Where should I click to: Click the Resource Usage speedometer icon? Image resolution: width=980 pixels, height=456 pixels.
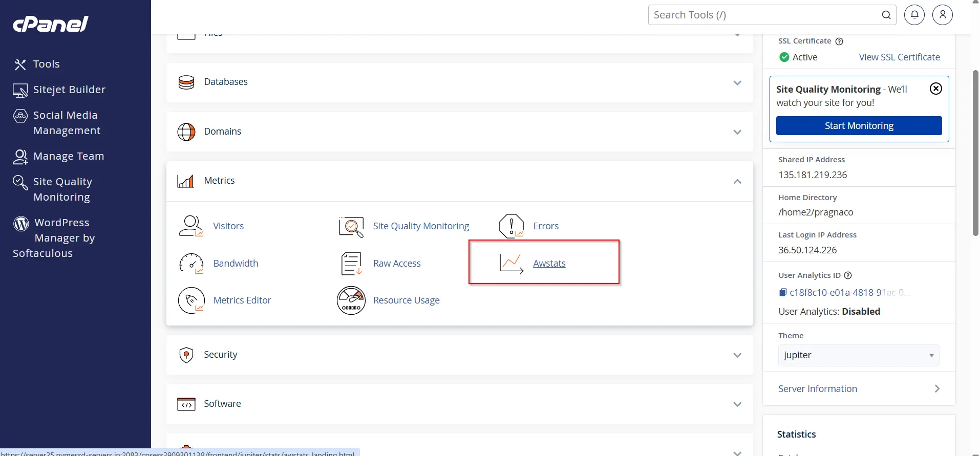tap(351, 300)
